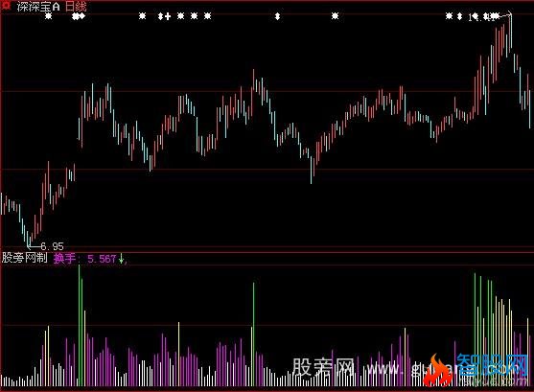
Task: Select the stock name 深深宝A
Action: [x=38, y=7]
